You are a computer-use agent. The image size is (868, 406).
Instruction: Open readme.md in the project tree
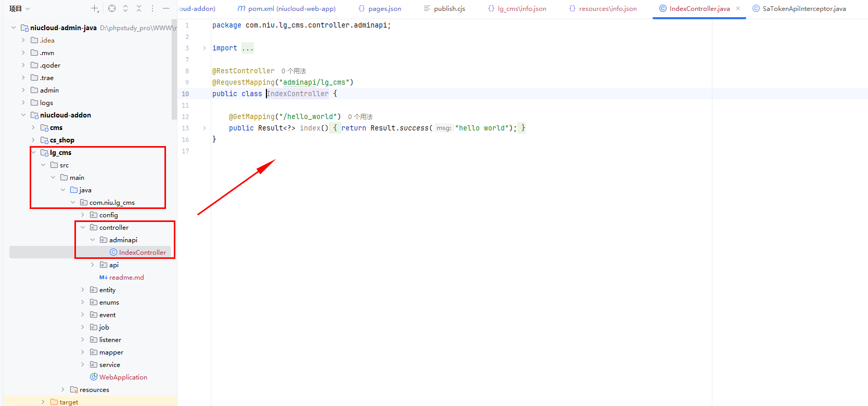point(126,277)
